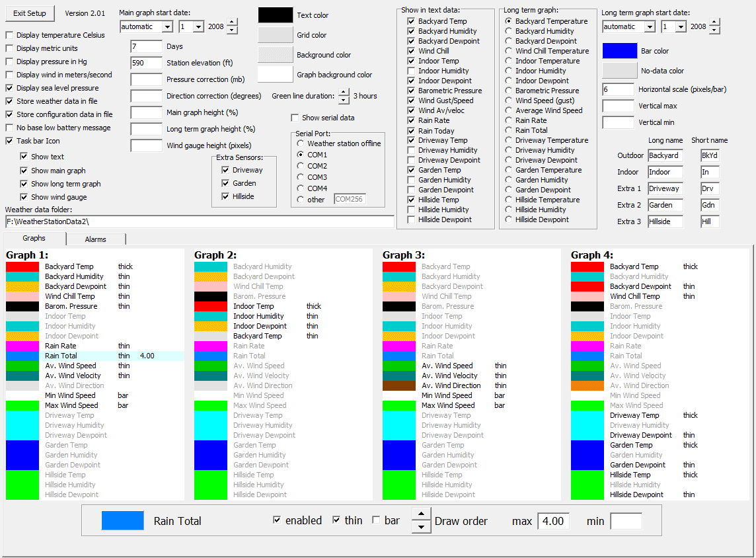Check Indoor Humidity in text data
The image size is (756, 558).
click(x=411, y=71)
